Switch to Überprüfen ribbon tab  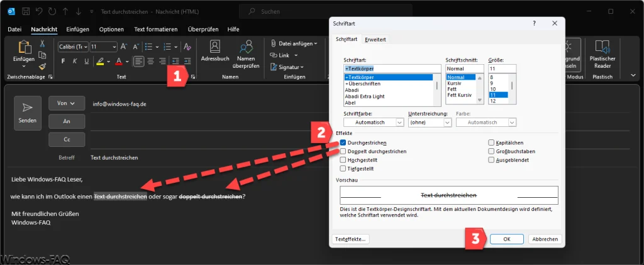click(203, 30)
